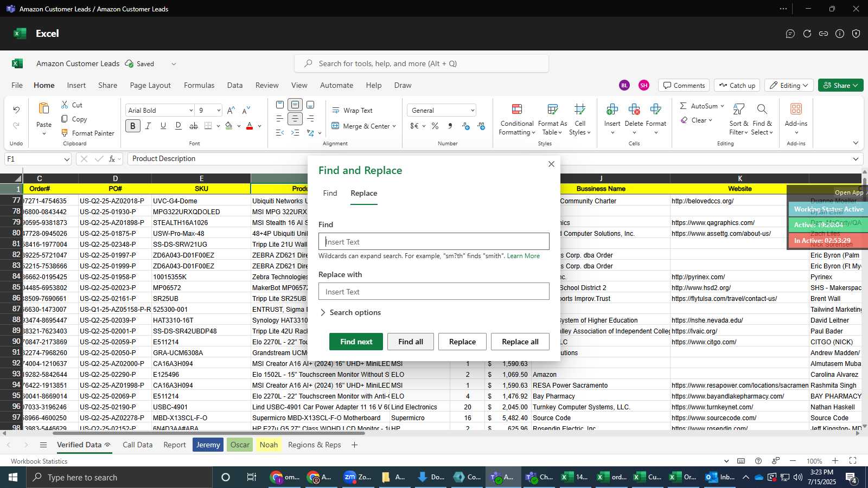Click the Cut scissors icon
This screenshot has width=868, height=488.
(x=65, y=105)
